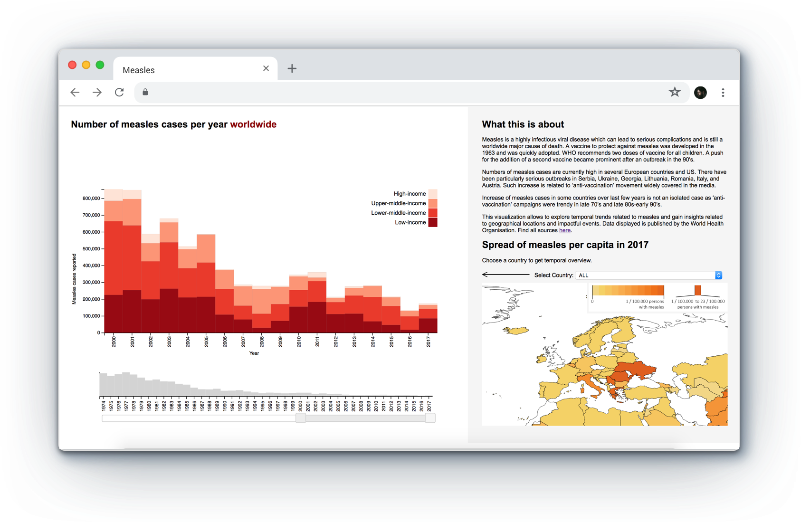Viewport: 810px width, 532px height.
Task: Click the 'Low-income' legend label
Action: click(410, 222)
